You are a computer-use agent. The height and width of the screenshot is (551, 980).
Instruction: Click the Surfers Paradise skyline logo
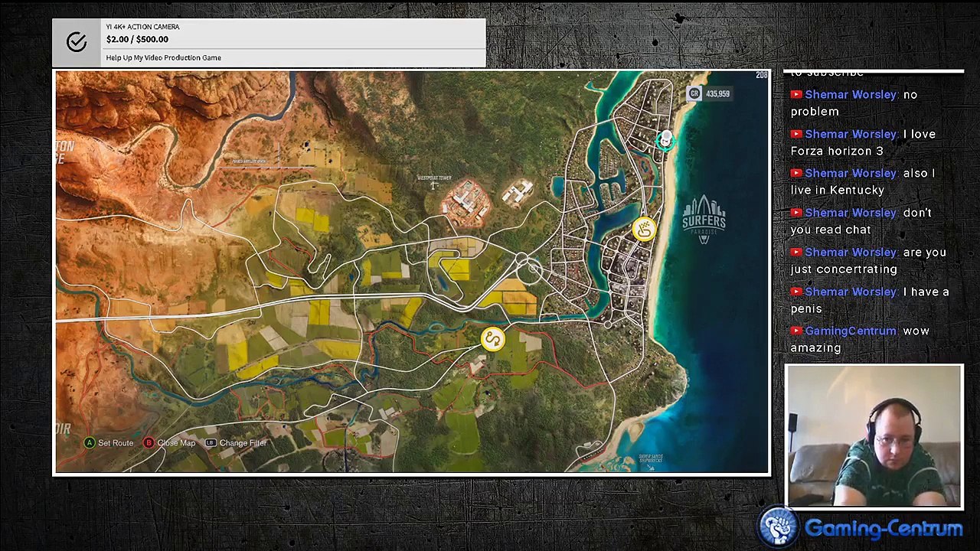pyautogui.click(x=704, y=220)
